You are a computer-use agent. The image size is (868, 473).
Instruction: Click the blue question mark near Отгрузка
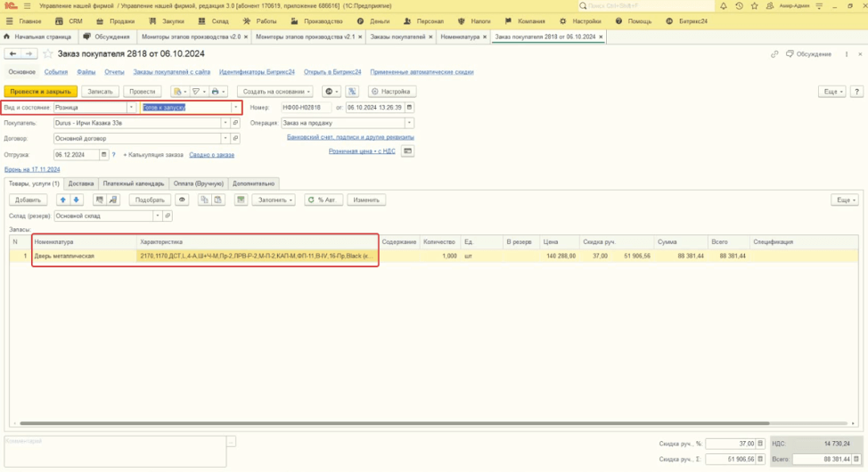(113, 155)
